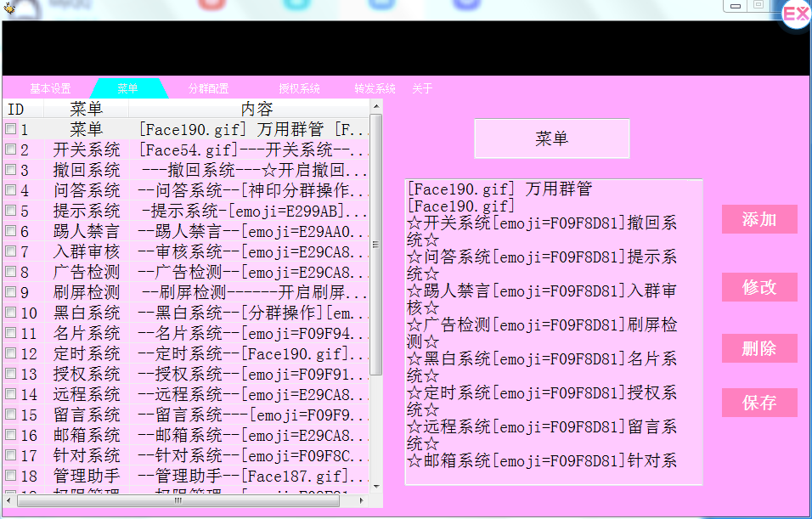Click the EX logo icon at top-right
The height and width of the screenshot is (519, 812).
[x=795, y=14]
